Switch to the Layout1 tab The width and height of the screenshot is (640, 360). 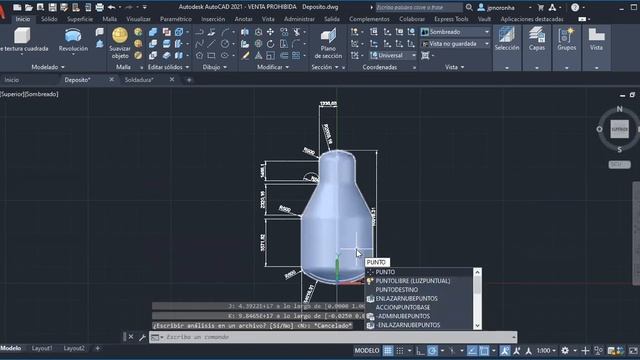(42, 349)
